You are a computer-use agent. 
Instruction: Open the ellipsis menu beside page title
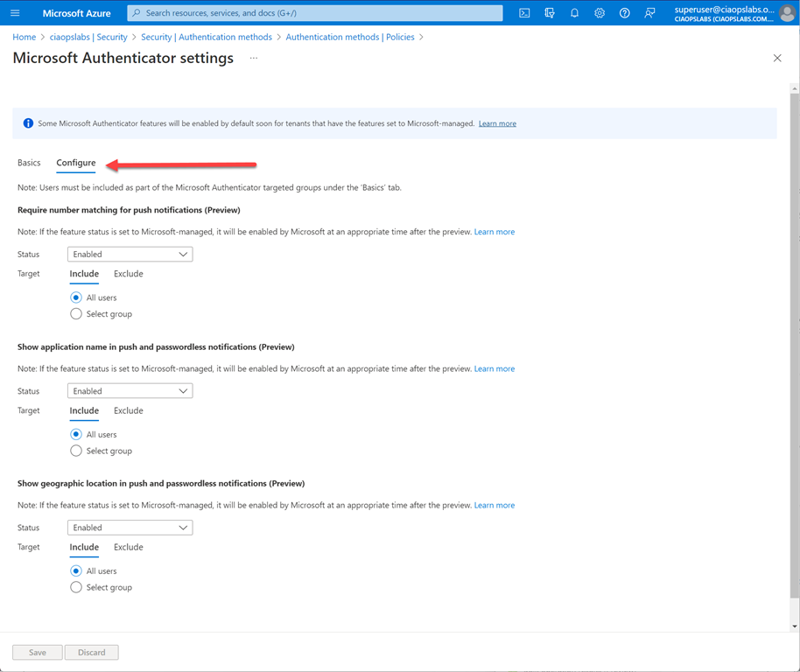click(254, 59)
